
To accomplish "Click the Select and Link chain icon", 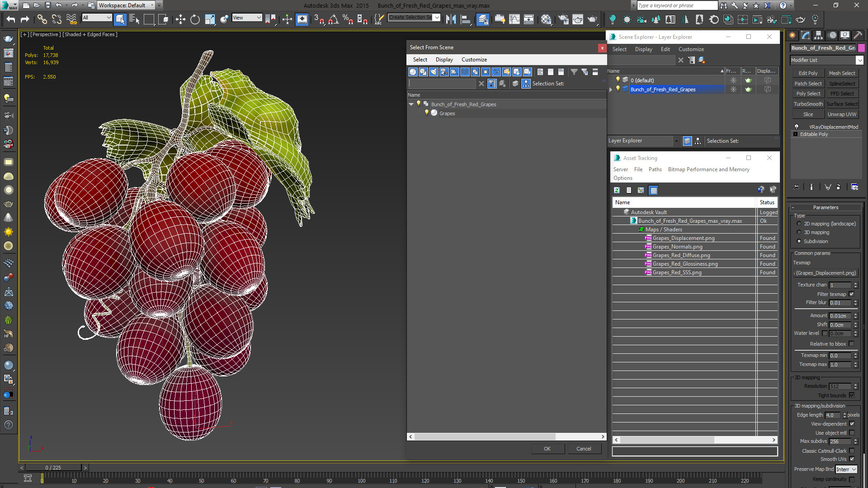I will [x=42, y=19].
